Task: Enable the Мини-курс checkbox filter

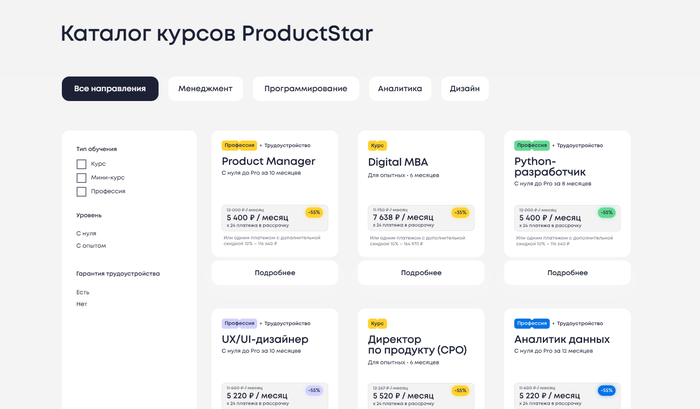Action: point(82,178)
